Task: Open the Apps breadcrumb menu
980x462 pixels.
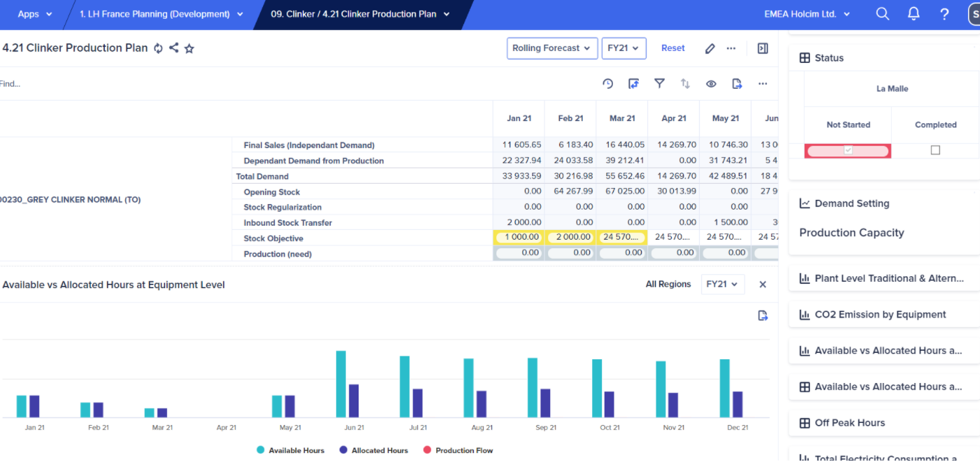Action: tap(33, 14)
